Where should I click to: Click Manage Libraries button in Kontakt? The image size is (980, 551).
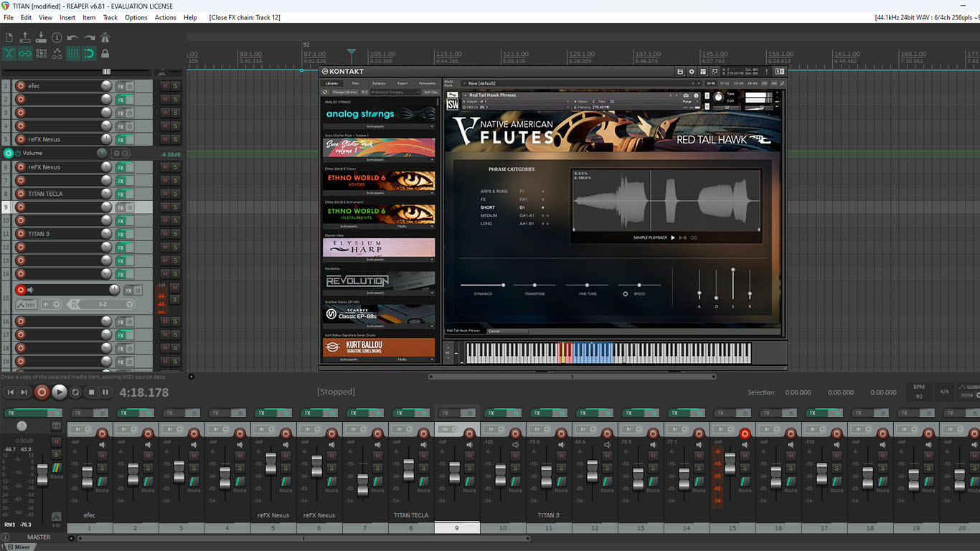coord(345,92)
